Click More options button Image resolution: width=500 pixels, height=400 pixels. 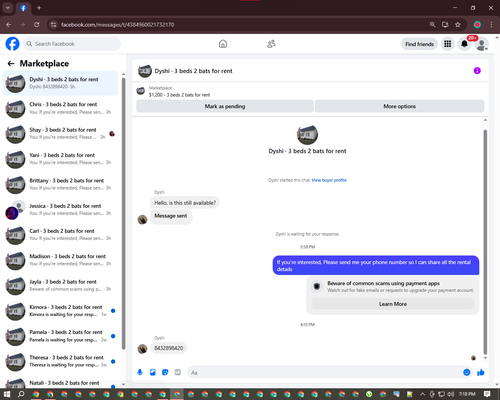click(x=399, y=106)
